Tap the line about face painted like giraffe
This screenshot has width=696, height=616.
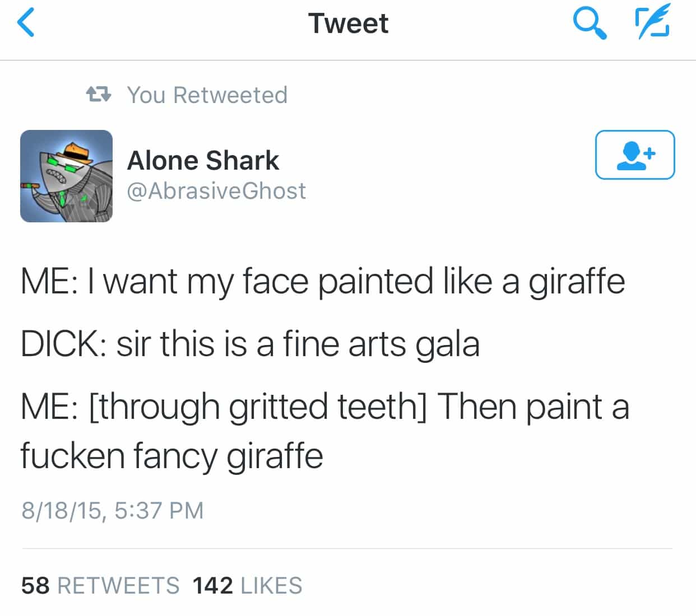323,281
